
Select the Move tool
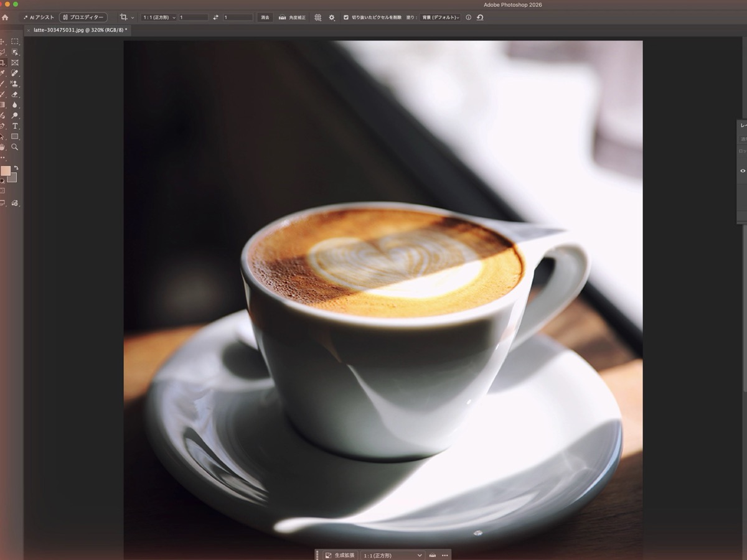(2, 42)
